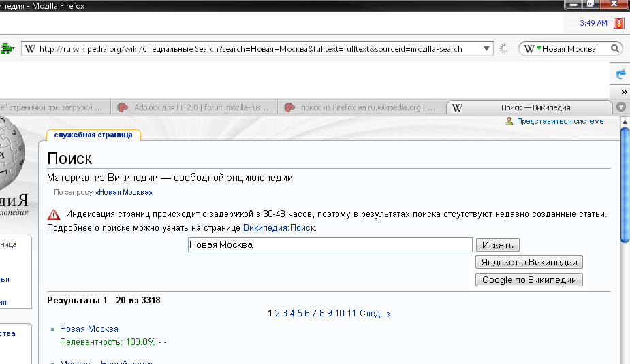Click the page loading spinner icon
Viewport: 630px width, 364px height.
(504, 49)
